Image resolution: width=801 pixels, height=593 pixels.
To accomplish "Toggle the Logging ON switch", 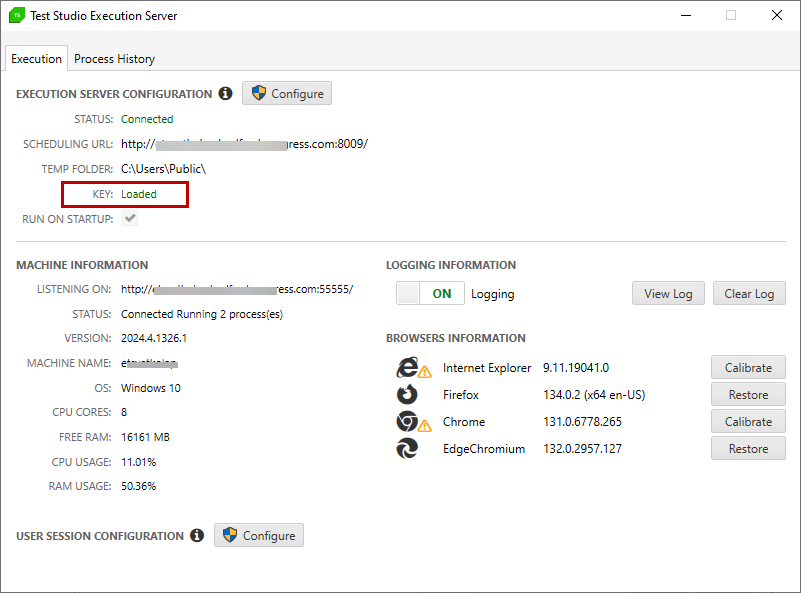I will tap(430, 293).
